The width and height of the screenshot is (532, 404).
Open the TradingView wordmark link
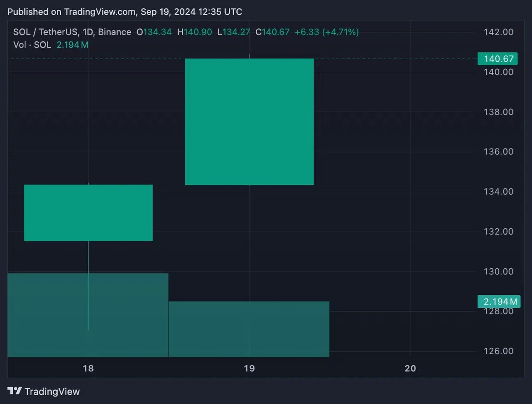[x=52, y=392]
